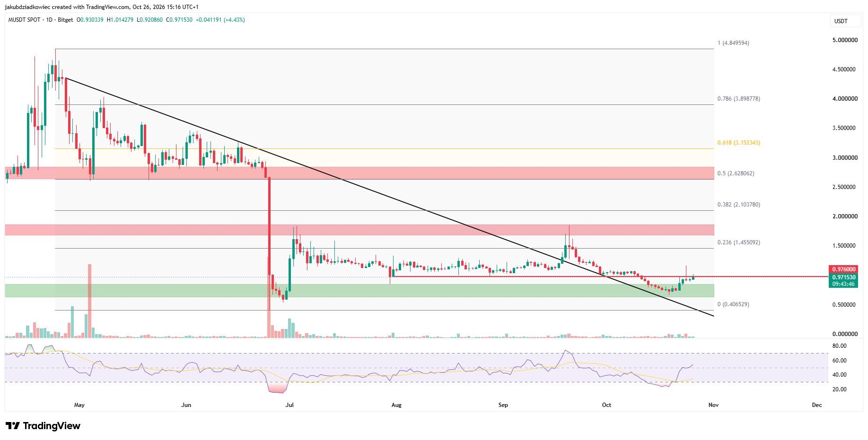868x440 pixels.
Task: Click the 80.00 RSI axis label
Action: tap(840, 346)
